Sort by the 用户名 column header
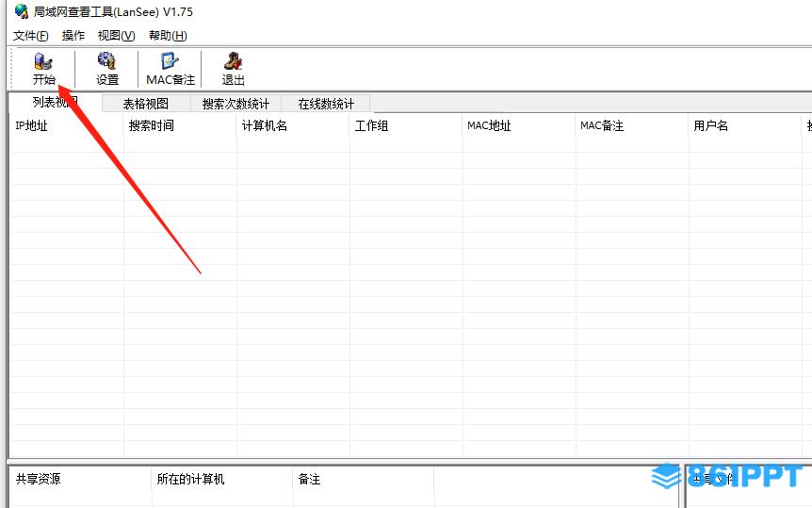The width and height of the screenshot is (812, 508). (x=745, y=125)
